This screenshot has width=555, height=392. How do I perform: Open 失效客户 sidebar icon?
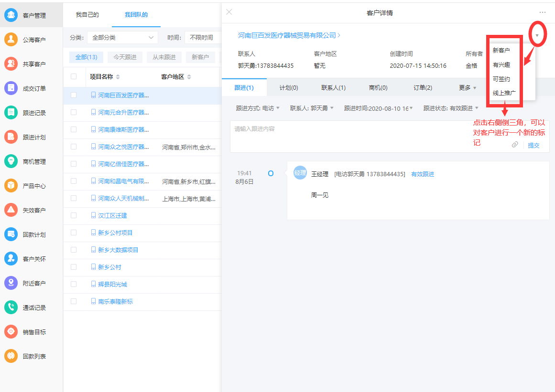pos(11,210)
